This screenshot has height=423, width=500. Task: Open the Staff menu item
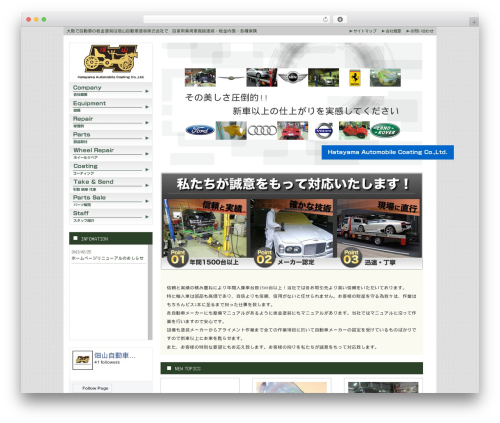point(111,216)
